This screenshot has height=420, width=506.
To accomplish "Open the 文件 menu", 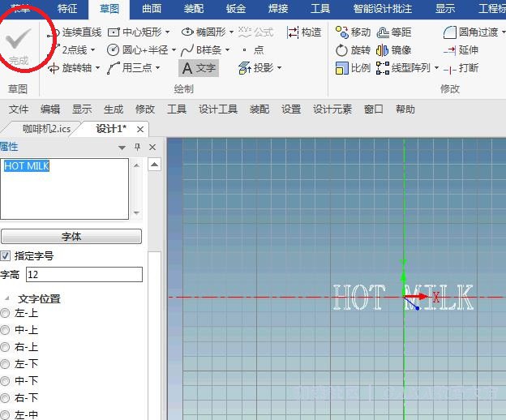I will 19,109.
